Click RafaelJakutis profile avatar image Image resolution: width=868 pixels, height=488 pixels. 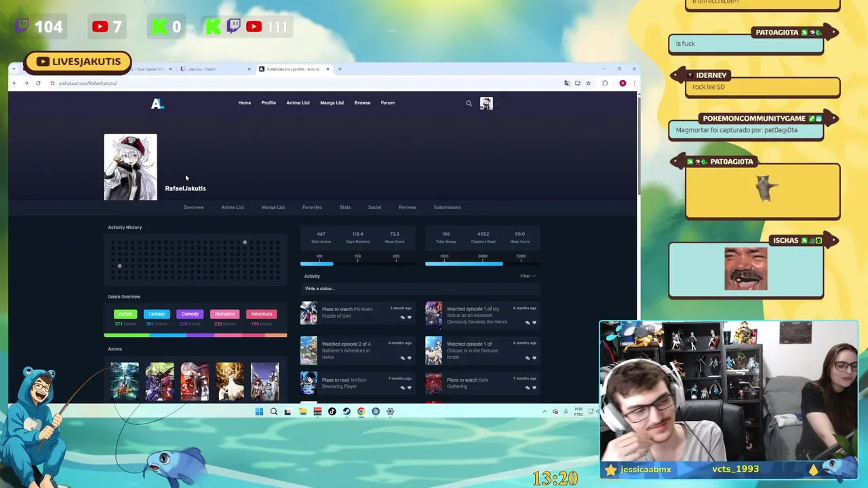pos(130,167)
